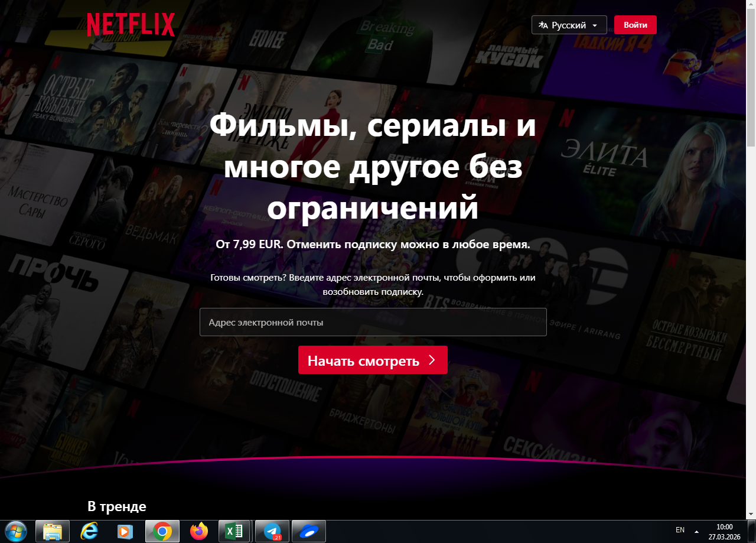Click the В тренде heading
Viewport: 756px width, 543px height.
(117, 506)
